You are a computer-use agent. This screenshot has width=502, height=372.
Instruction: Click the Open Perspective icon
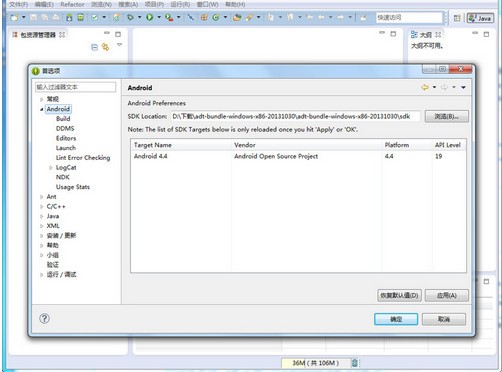457,18
